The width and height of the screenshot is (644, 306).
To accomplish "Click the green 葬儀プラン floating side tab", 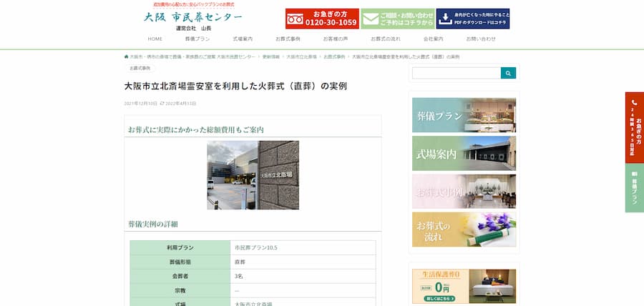I will [x=635, y=188].
